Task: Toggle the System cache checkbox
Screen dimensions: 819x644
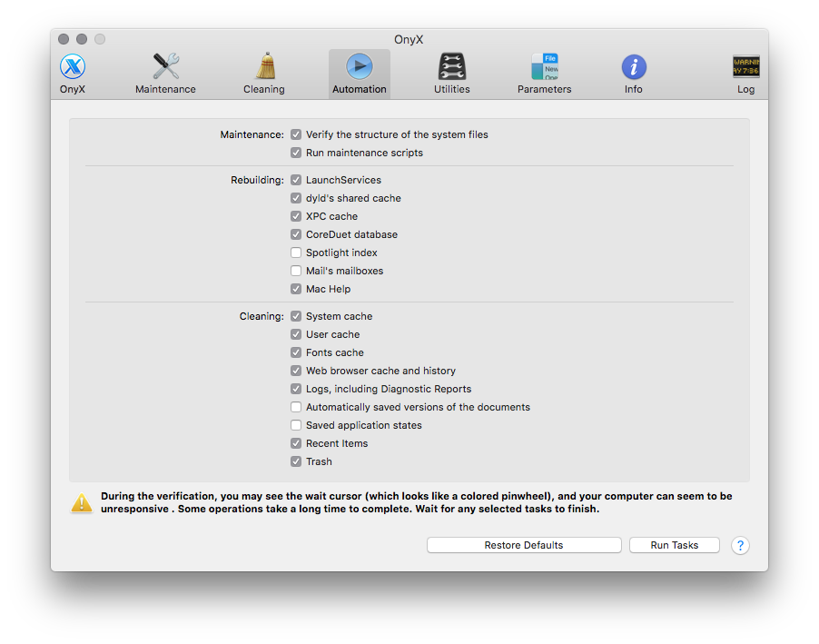Action: tap(296, 316)
